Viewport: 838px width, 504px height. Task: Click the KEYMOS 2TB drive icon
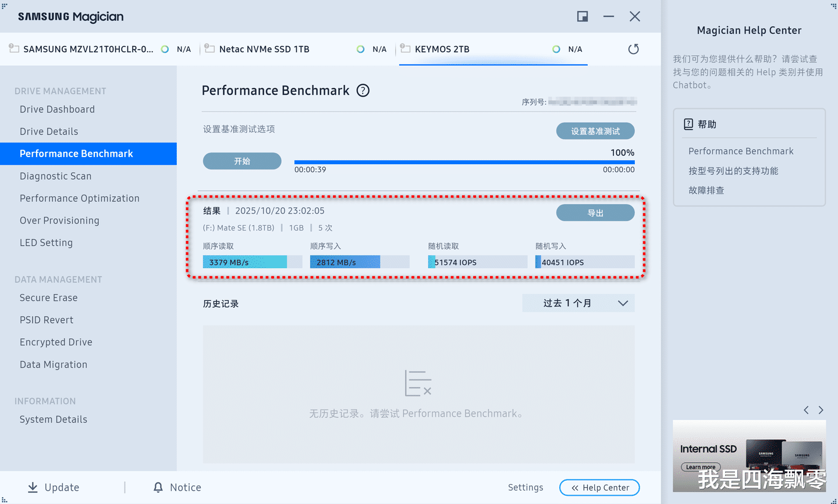pyautogui.click(x=406, y=48)
